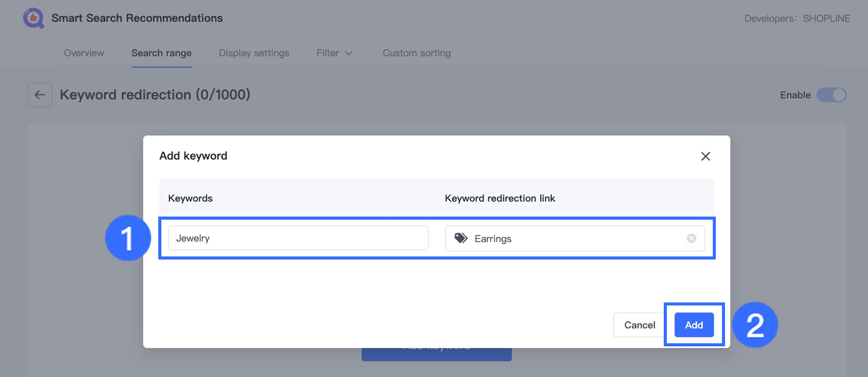Select the Search range tab
This screenshot has height=377, width=868.
161,53
